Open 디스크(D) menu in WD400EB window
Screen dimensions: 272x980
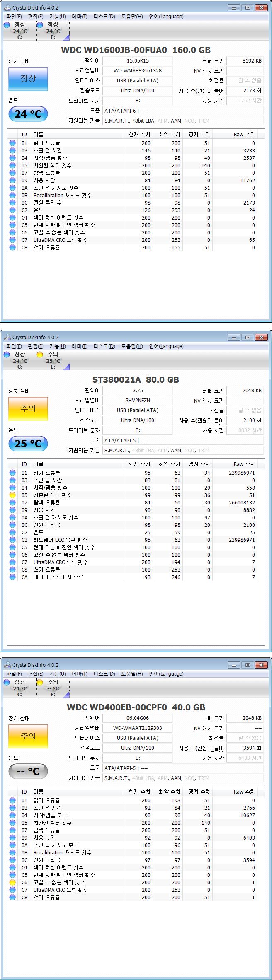click(x=104, y=674)
